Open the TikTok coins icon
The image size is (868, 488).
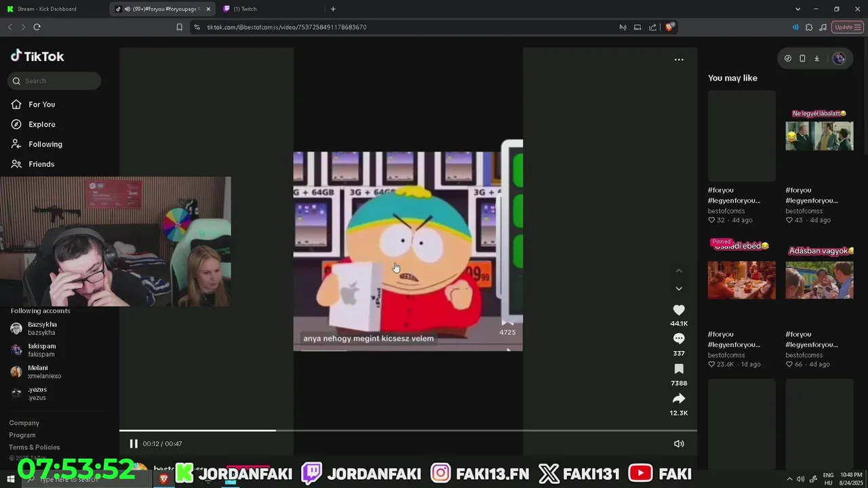787,58
